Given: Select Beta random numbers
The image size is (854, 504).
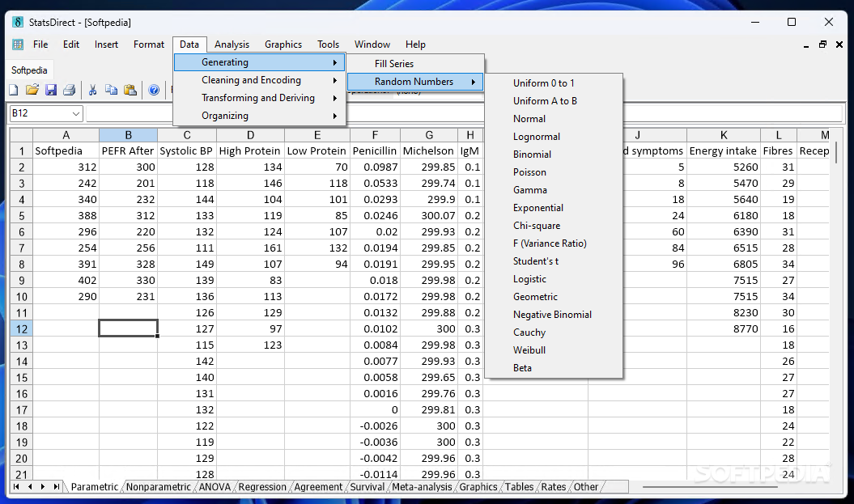Looking at the screenshot, I should (x=554, y=368).
